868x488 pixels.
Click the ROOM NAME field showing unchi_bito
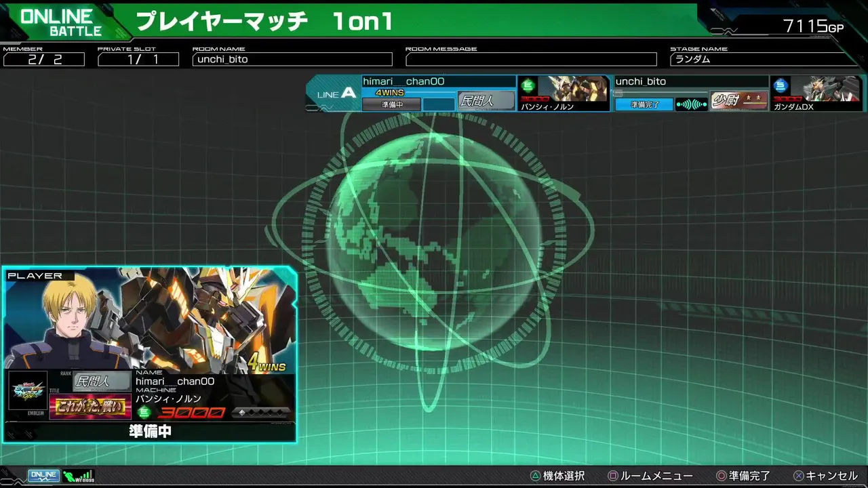pos(292,60)
